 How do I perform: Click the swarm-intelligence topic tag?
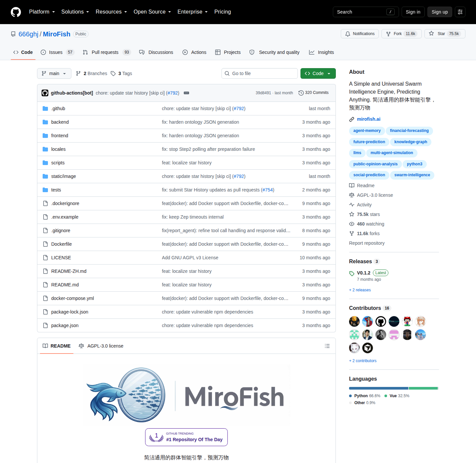(x=412, y=175)
